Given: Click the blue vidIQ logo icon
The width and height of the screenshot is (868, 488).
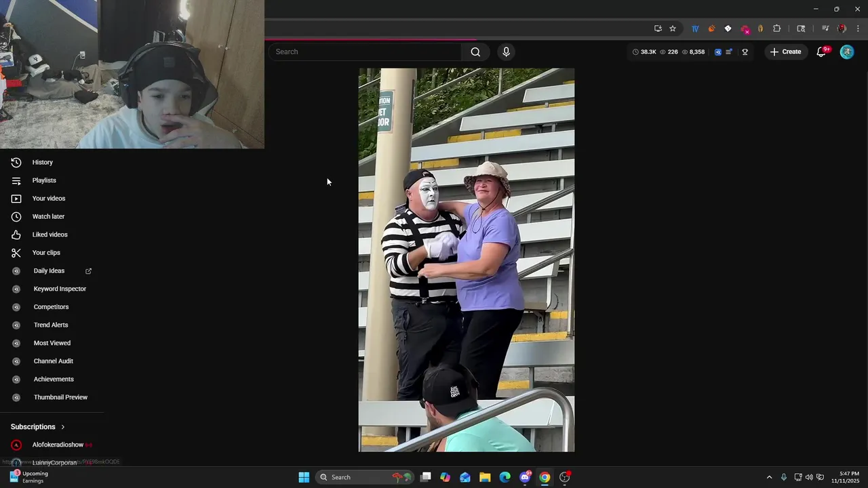Looking at the screenshot, I should (718, 52).
